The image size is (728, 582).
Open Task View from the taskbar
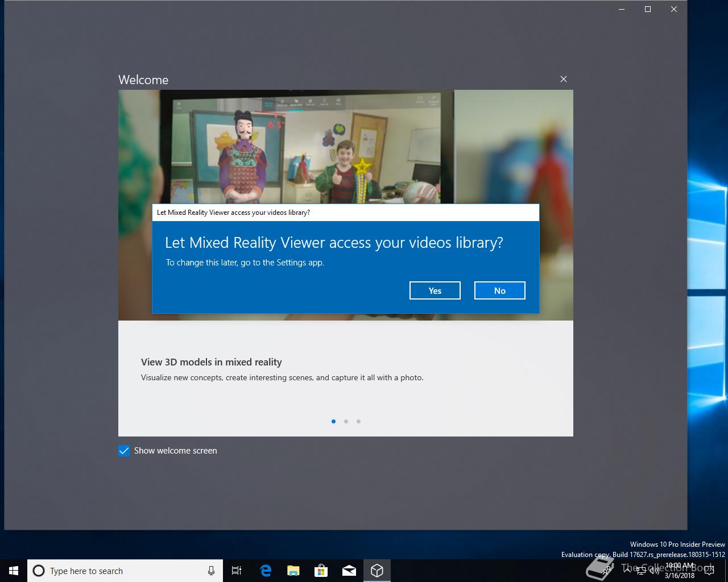(237, 571)
